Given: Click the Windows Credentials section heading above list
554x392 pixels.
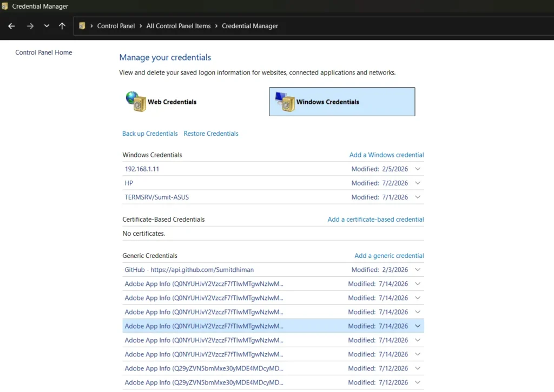Looking at the screenshot, I should click(152, 155).
